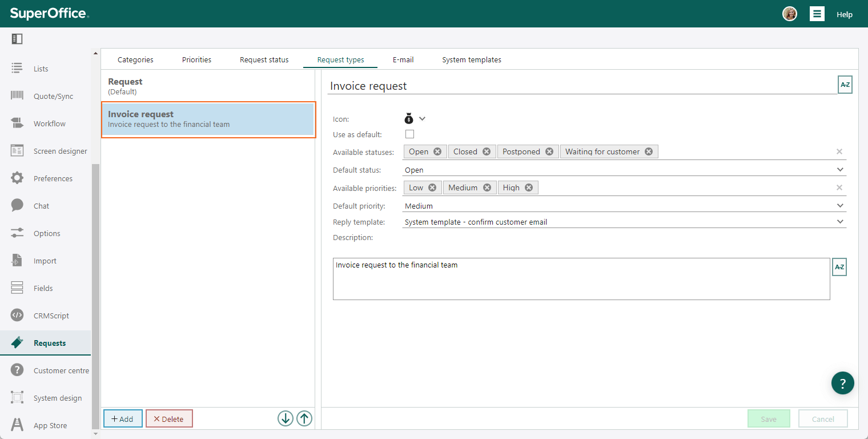Open the round help question mark button
This screenshot has width=868, height=439.
pyautogui.click(x=843, y=383)
